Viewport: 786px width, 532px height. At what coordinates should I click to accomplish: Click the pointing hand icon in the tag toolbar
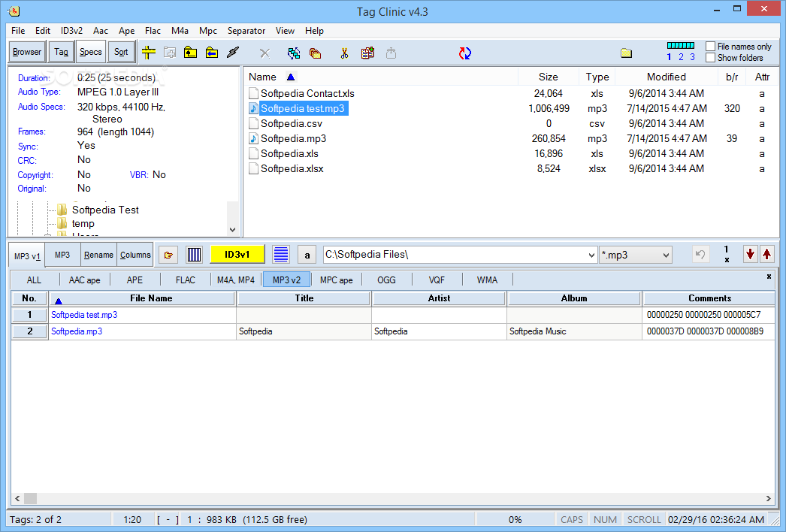168,255
